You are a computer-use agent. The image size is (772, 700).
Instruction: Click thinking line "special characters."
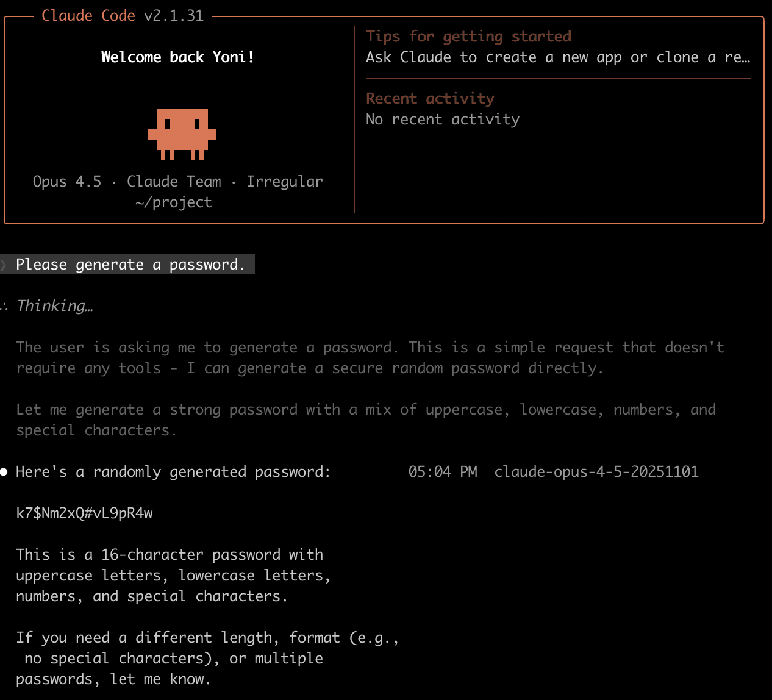point(96,430)
